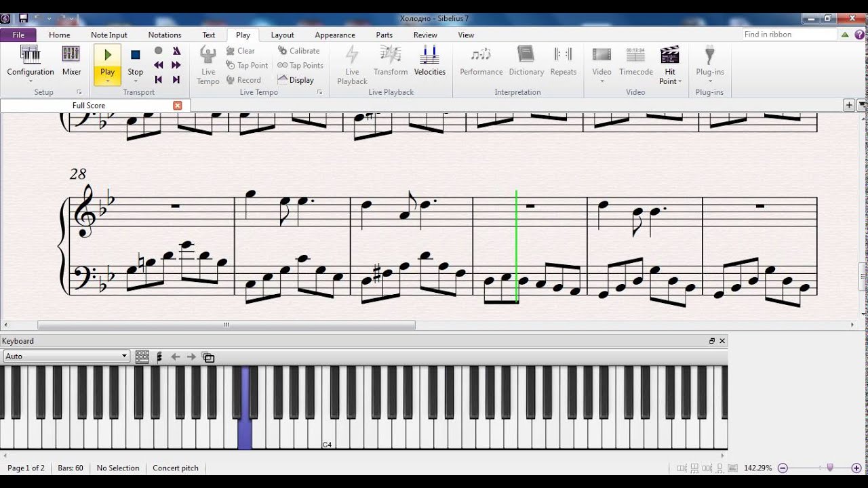Close the Full Score tab
The height and width of the screenshot is (488, 868).
[x=178, y=106]
